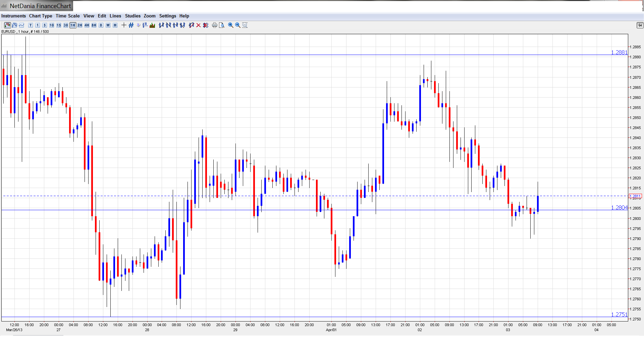
Task: Open the Chart Type menu
Action: tap(41, 16)
